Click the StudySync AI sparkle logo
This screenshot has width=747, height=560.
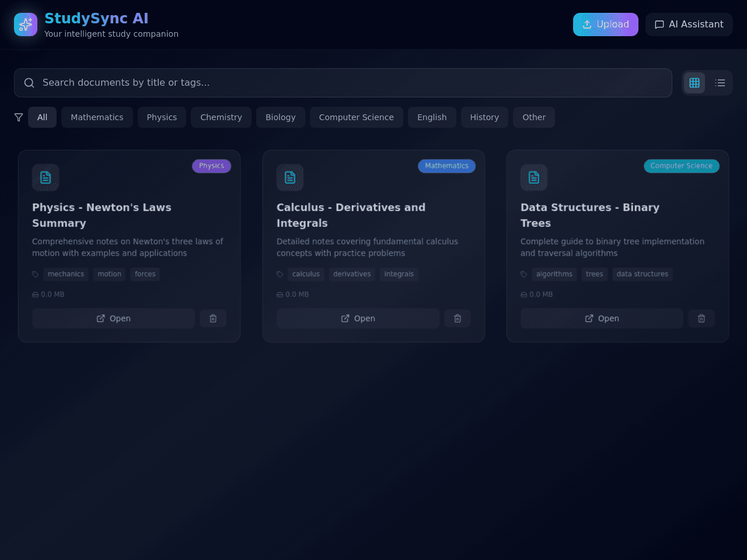point(26,24)
